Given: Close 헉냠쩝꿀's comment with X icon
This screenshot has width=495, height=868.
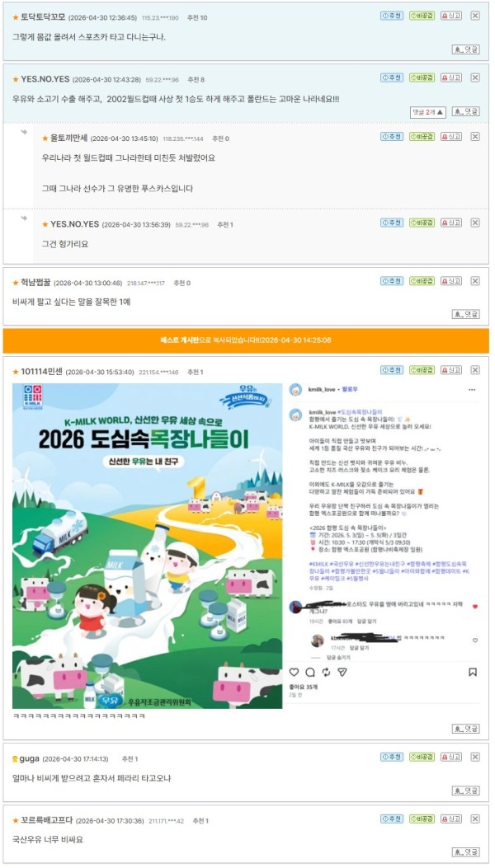Looking at the screenshot, I should click(475, 281).
